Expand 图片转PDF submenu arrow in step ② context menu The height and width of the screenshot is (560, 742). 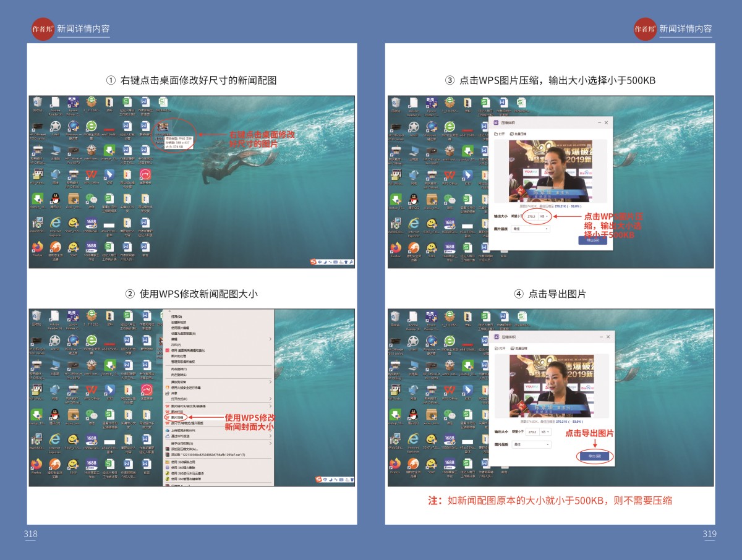270,406
